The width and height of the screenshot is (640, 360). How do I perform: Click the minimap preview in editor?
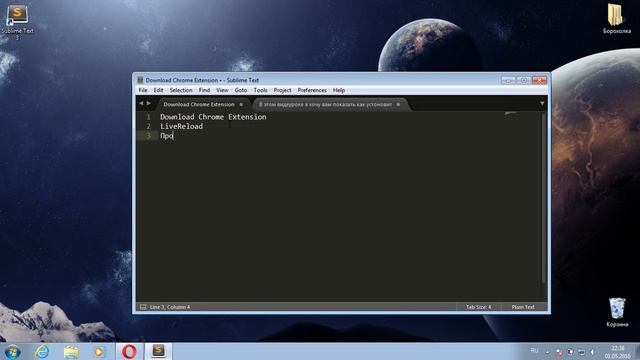click(x=510, y=113)
